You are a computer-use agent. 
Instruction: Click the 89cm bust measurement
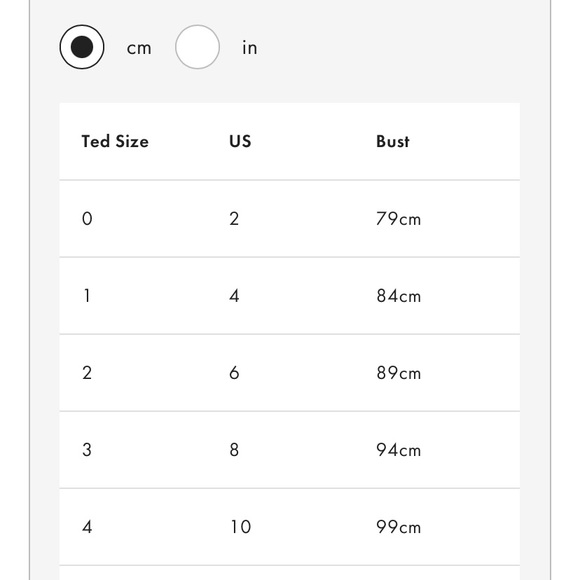(399, 372)
